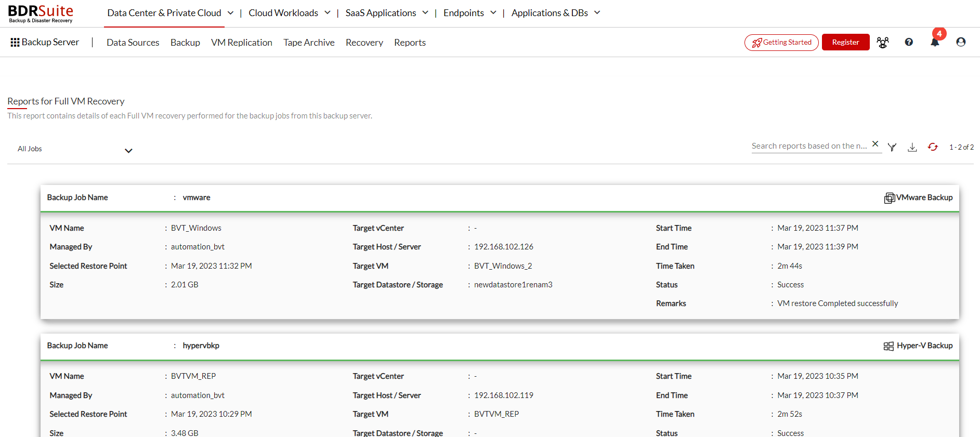This screenshot has height=437, width=980.
Task: Open the Backup Server grid menu icon
Action: [x=15, y=43]
